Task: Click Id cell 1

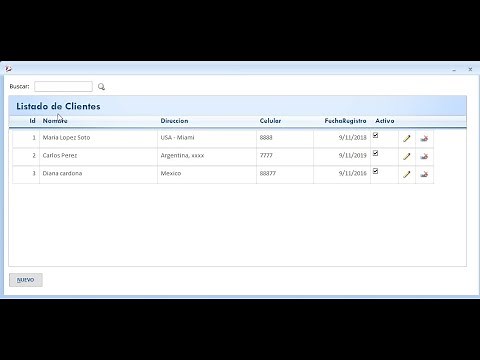Action: click(26, 139)
